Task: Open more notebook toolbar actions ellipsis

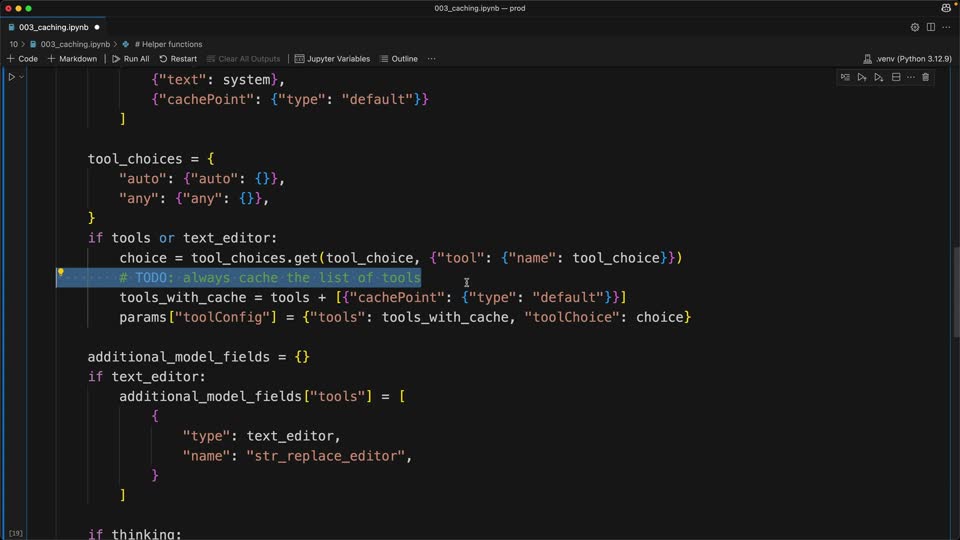Action: pyautogui.click(x=432, y=59)
